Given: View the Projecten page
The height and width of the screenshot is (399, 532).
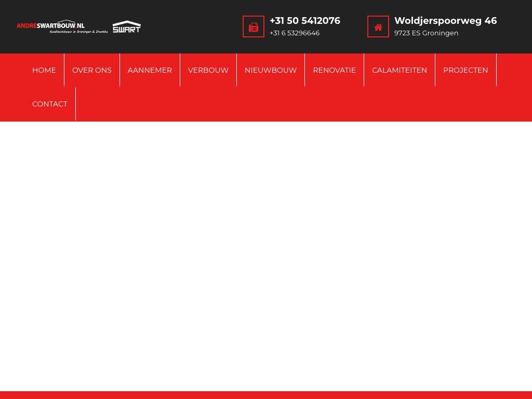Looking at the screenshot, I should click(x=465, y=70).
